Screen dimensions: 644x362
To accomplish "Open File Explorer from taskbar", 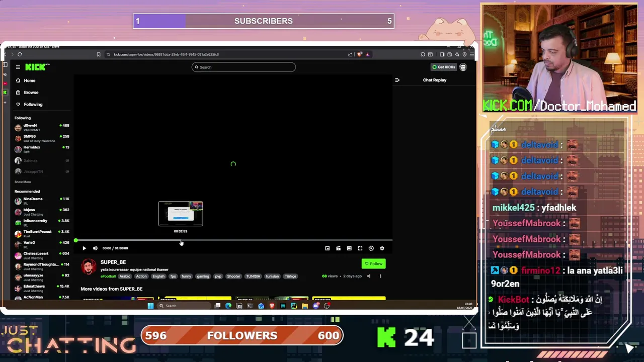I will (x=305, y=306).
